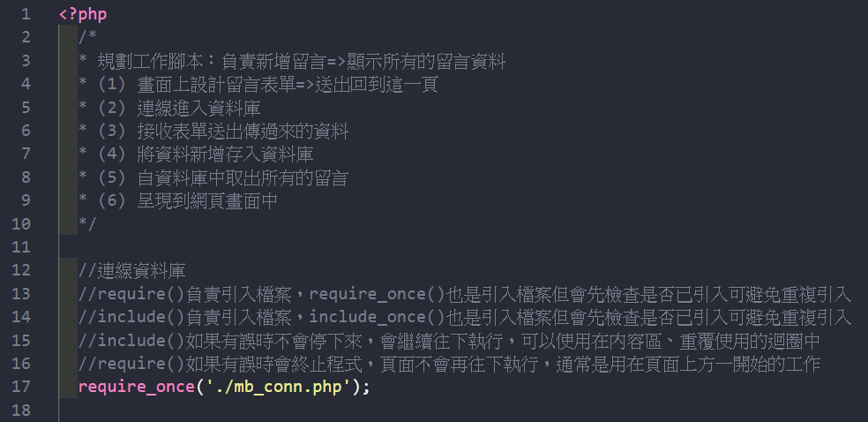Click the './mb_conn.php' string literal

(277, 388)
